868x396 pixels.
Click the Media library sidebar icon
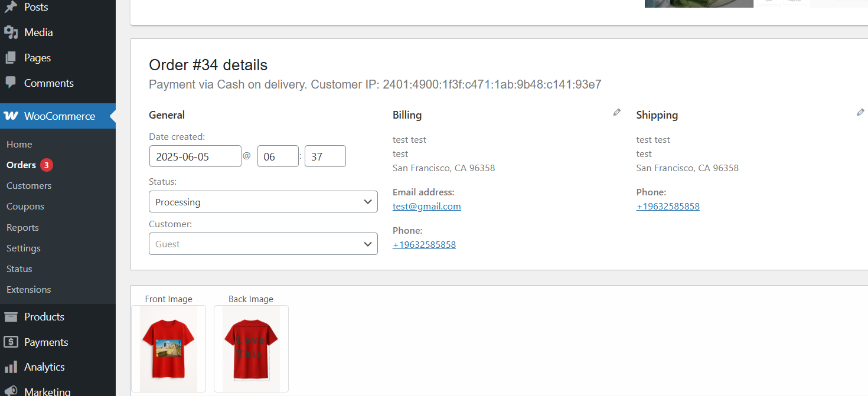[x=11, y=32]
